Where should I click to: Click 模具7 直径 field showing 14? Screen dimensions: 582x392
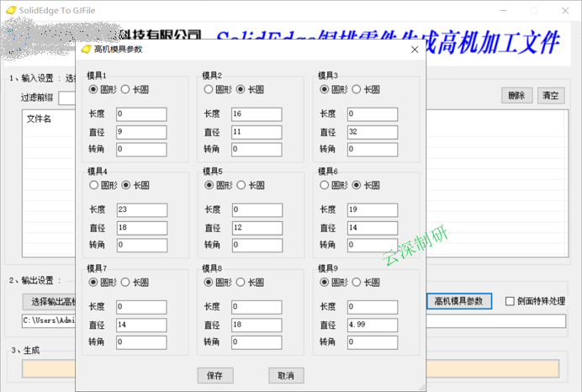coord(141,326)
